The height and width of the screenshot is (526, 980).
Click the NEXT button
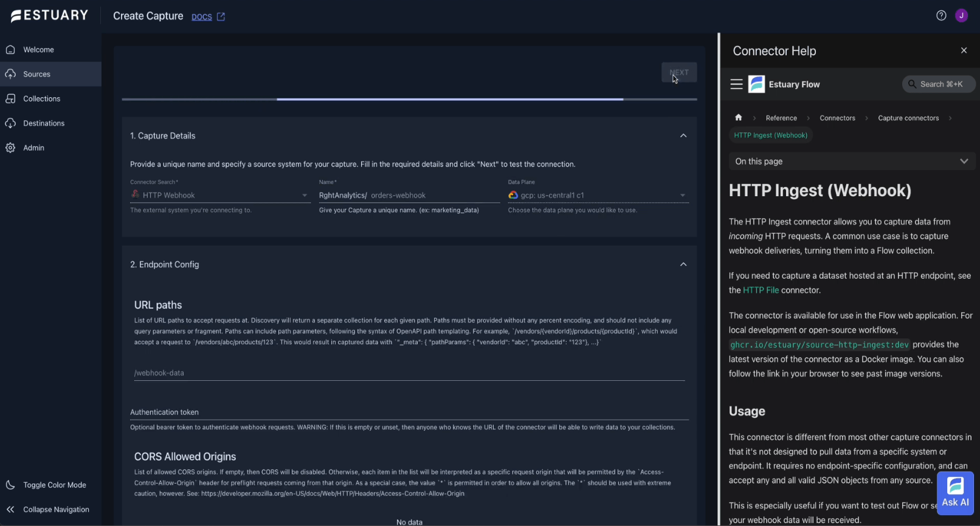[x=679, y=72]
